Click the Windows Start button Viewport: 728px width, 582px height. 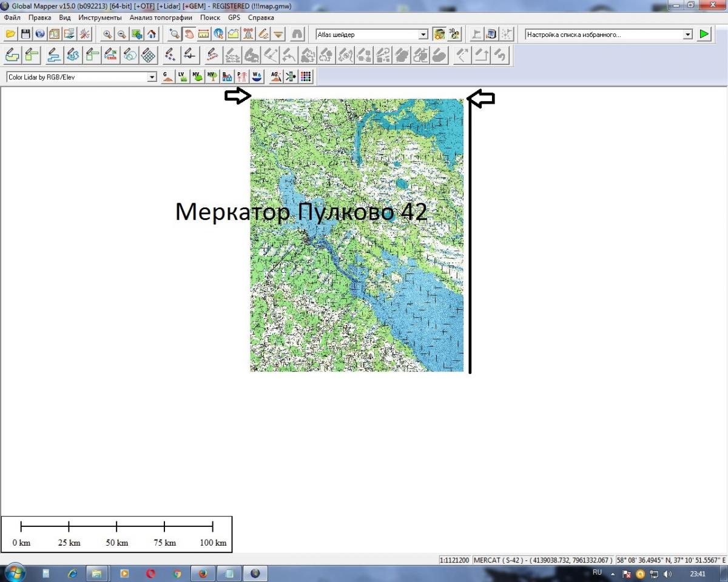15,573
